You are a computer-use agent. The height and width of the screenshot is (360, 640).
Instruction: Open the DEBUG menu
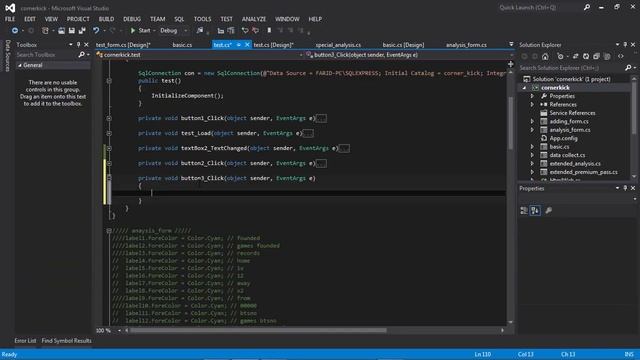132,19
